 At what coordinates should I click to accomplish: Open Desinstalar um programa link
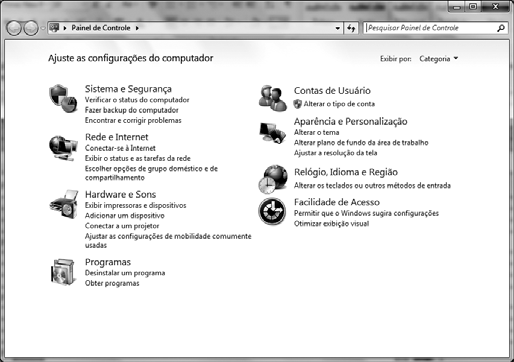coord(125,273)
